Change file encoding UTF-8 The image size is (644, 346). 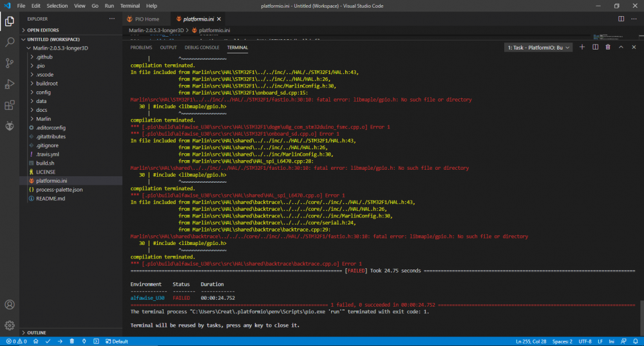[585, 341]
